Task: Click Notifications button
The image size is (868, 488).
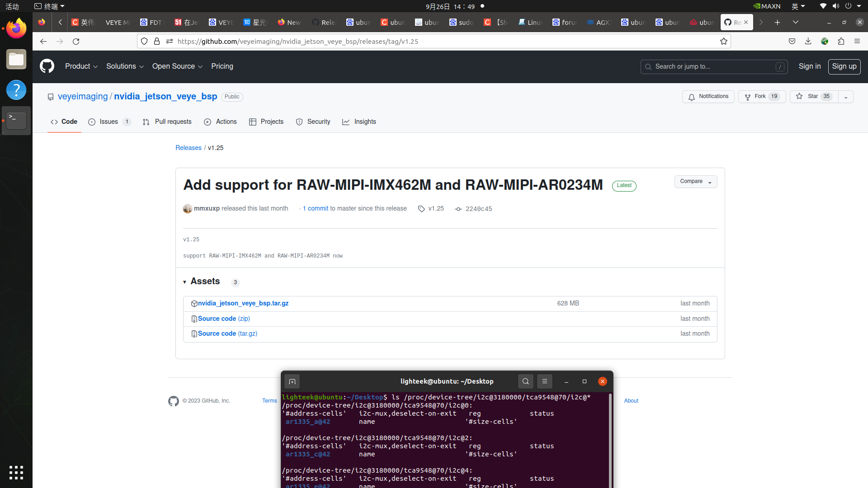Action: tap(708, 97)
